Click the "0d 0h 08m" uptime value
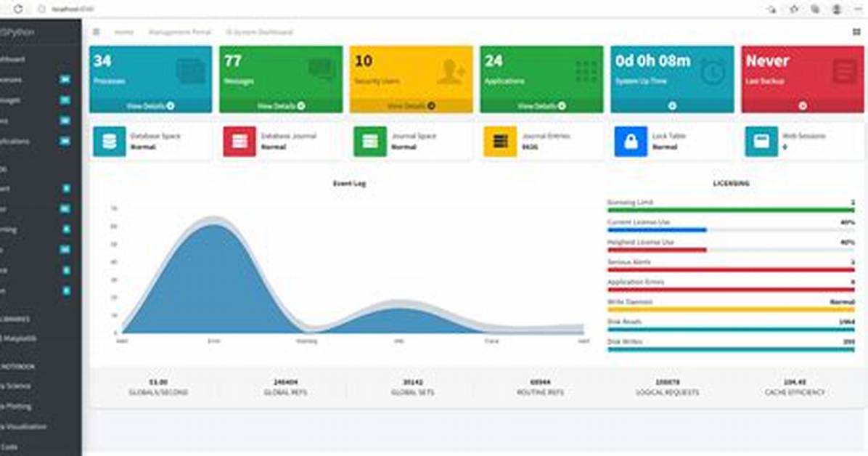 click(x=652, y=61)
